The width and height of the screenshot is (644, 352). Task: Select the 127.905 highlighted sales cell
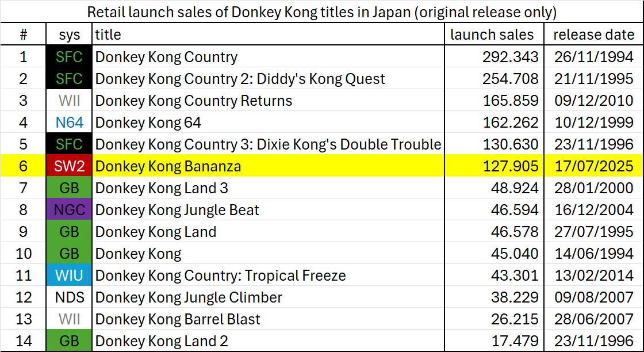tap(494, 166)
